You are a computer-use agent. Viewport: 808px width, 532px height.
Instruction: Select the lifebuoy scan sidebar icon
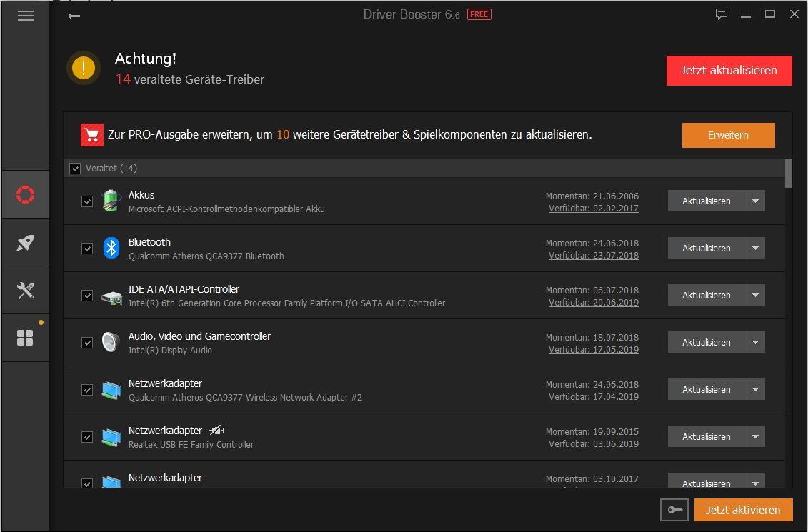26,194
